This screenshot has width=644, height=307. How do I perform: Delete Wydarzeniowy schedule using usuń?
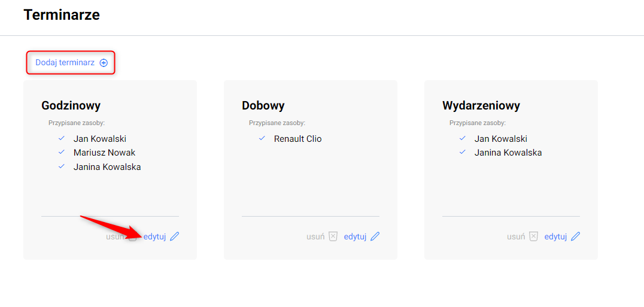click(516, 236)
